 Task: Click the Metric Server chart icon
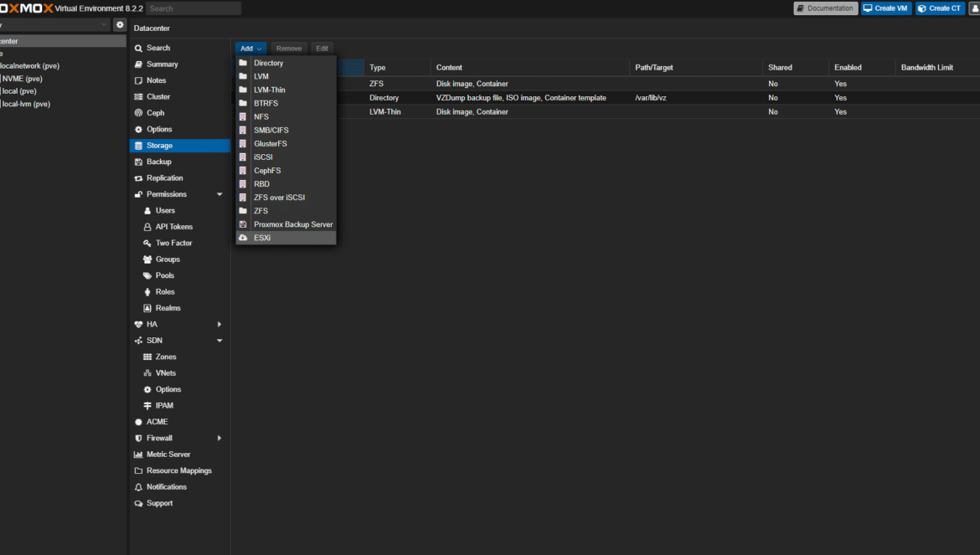[x=139, y=455]
